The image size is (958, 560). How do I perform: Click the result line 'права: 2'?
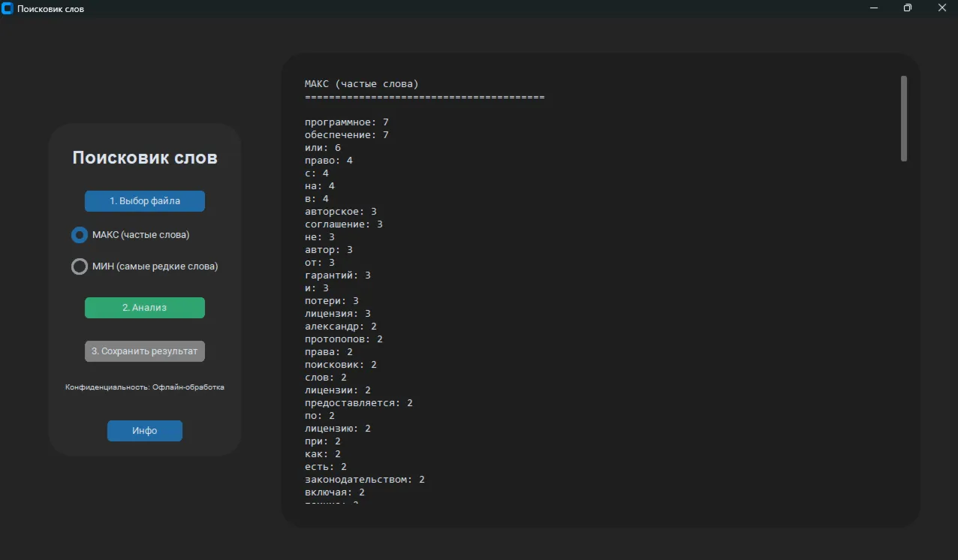tap(329, 352)
